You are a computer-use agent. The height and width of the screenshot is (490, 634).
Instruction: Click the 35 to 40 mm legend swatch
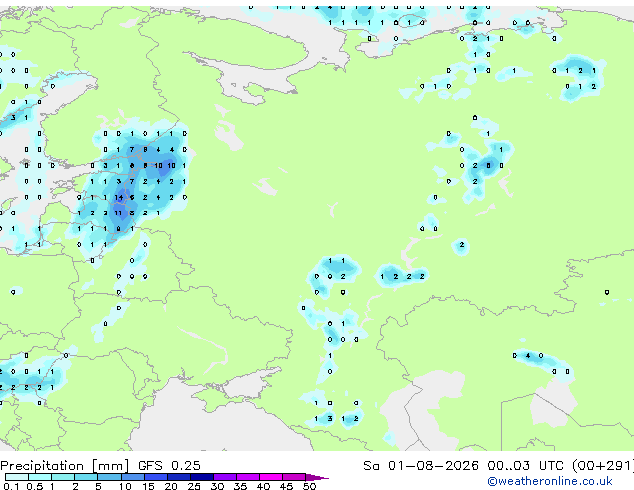click(248, 477)
